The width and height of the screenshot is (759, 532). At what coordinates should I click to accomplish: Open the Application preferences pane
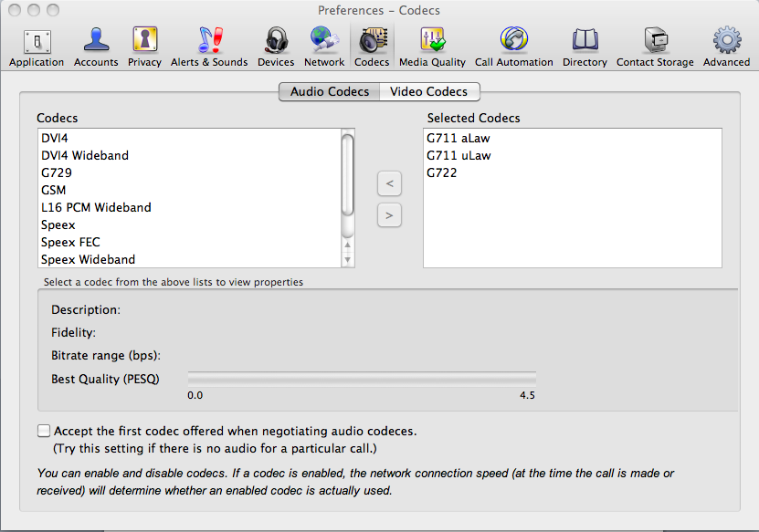[37, 47]
